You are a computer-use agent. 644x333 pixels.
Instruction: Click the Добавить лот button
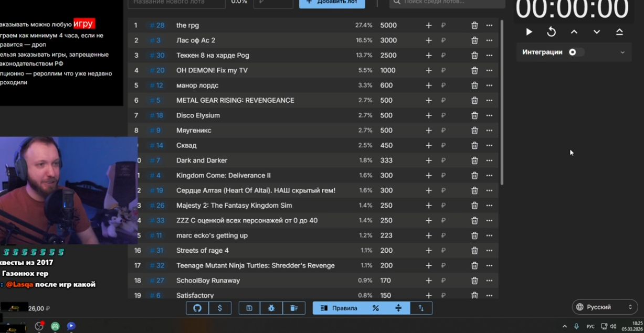332,3
